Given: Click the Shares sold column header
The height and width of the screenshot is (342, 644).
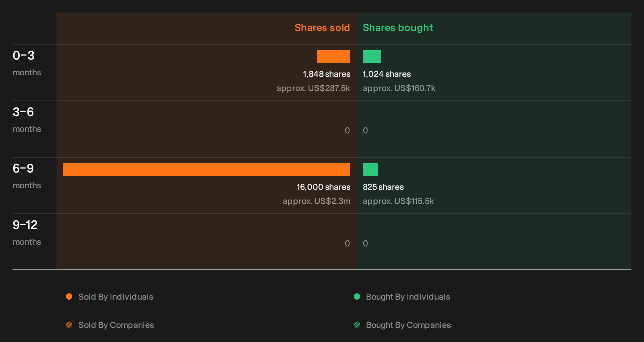Looking at the screenshot, I should click(x=322, y=28).
